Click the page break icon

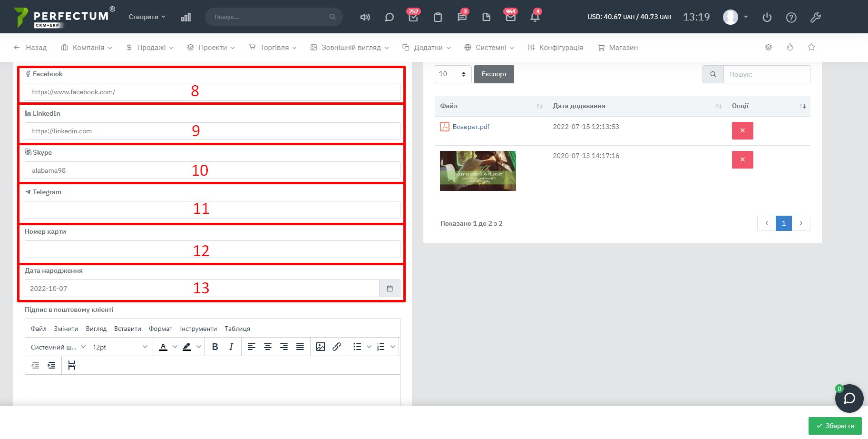point(72,365)
